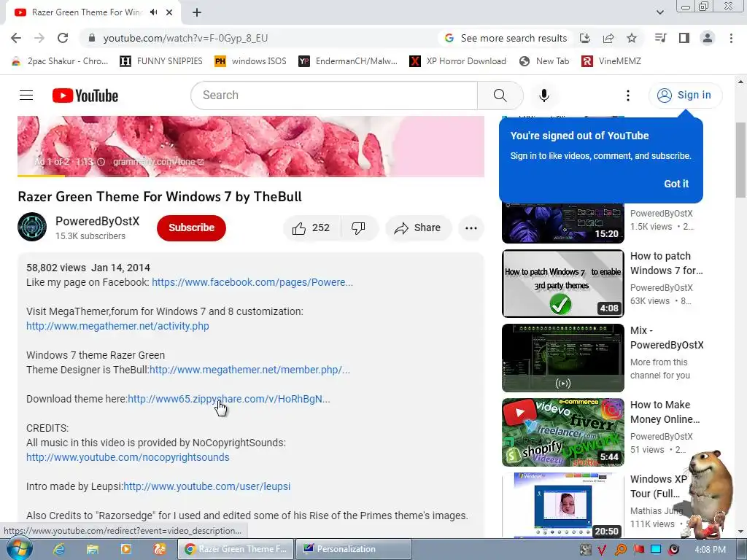This screenshot has width=747, height=560.
Task: Click the 4:08 PM taskbar clock
Action: pyautogui.click(x=710, y=550)
